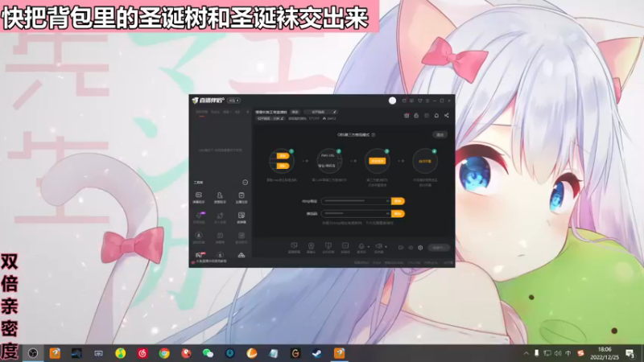Open the gift box icon with red dot

coord(407,116)
